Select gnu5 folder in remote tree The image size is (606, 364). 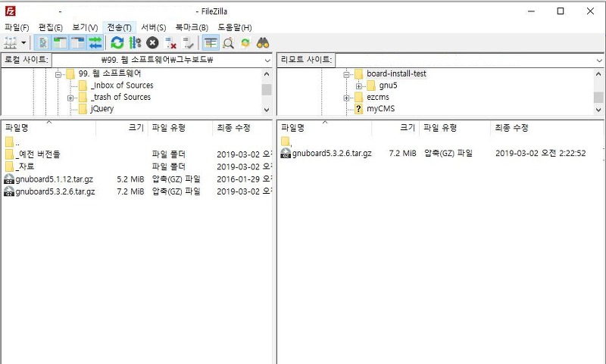coord(388,86)
